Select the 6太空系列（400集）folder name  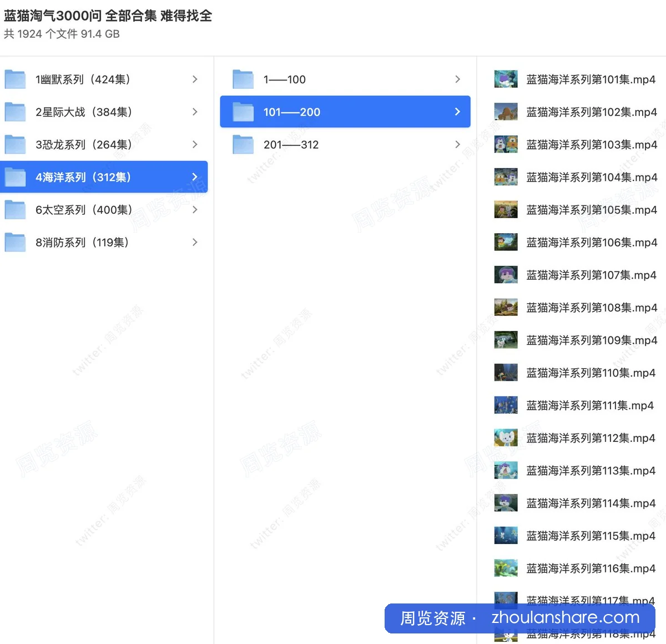pos(84,210)
